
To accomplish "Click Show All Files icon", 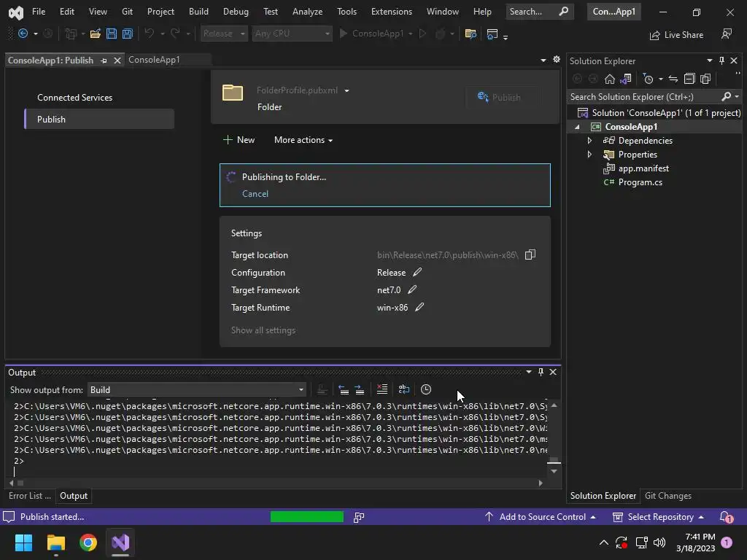I will pos(705,79).
